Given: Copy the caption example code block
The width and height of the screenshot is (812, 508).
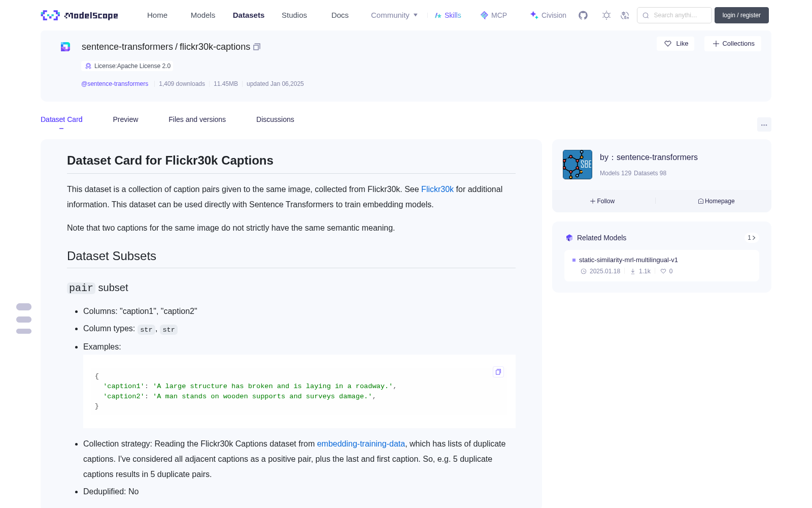Looking at the screenshot, I should pyautogui.click(x=498, y=372).
